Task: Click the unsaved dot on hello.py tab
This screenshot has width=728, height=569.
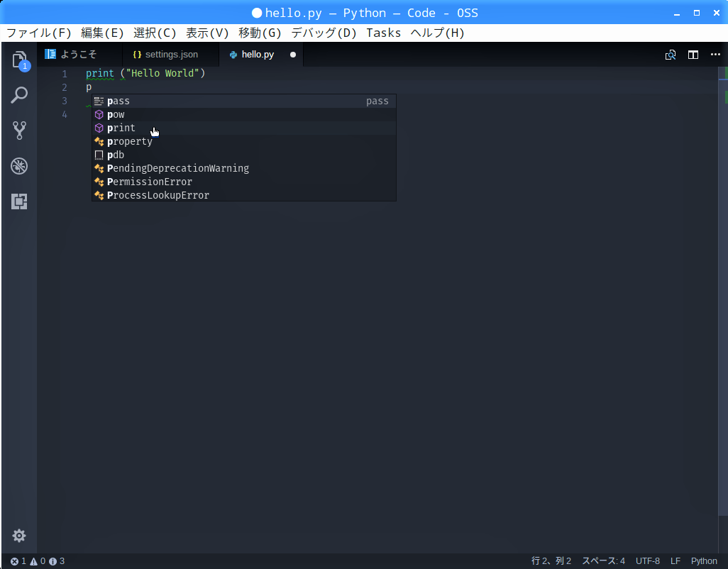Action: pos(293,55)
